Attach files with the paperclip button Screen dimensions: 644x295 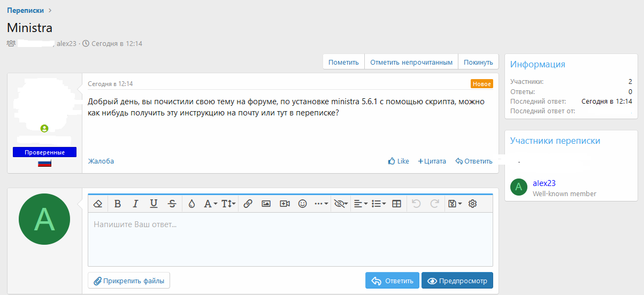pos(129,281)
